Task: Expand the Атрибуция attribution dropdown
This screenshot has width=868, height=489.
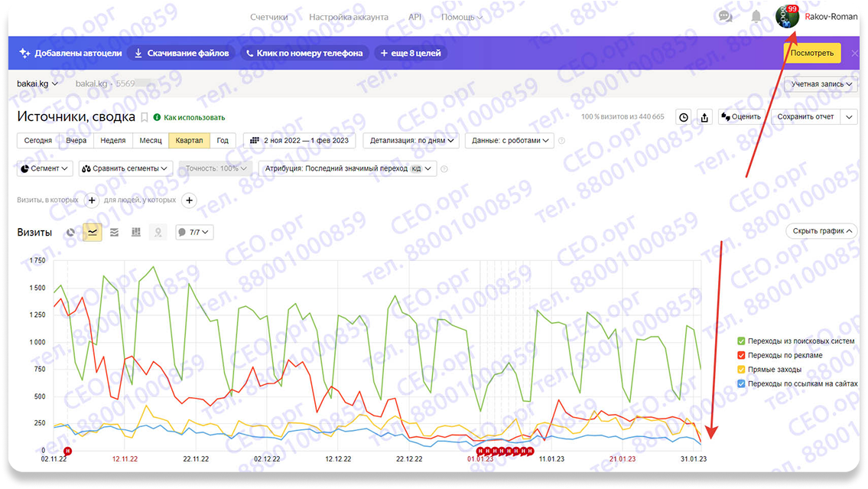Action: pos(348,168)
